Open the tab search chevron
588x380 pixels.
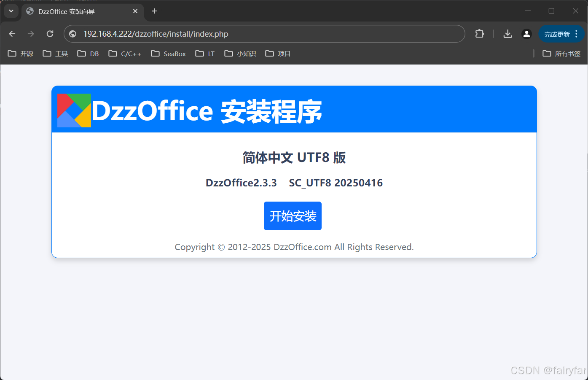pyautogui.click(x=11, y=11)
